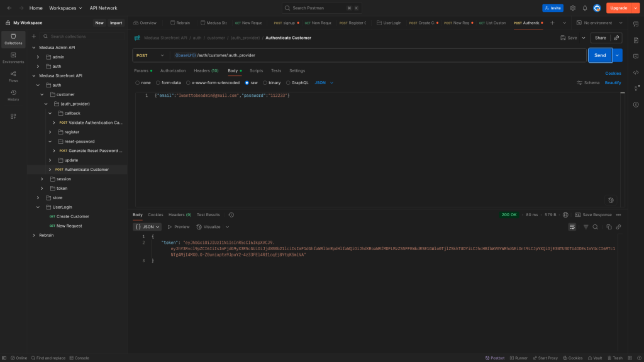Screen dimensions: 644x362
Task: Search within the response body
Action: click(595, 227)
